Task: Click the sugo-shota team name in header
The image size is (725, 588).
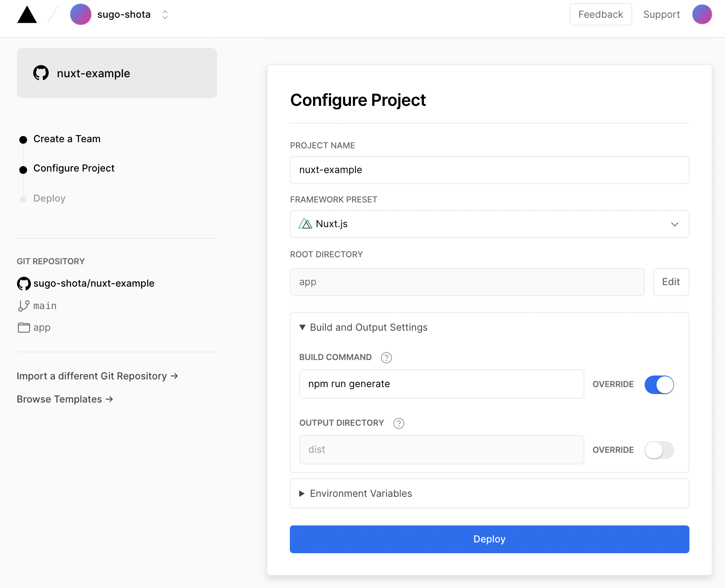Action: coord(124,15)
